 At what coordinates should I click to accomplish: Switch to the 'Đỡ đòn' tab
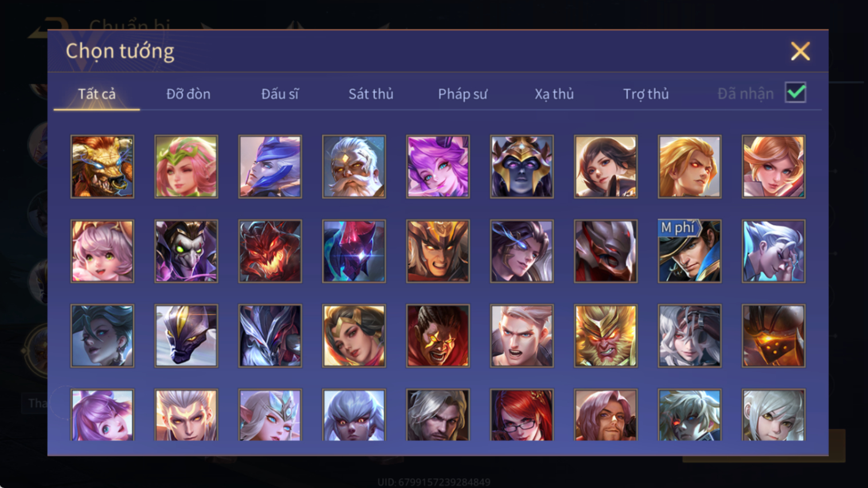[x=188, y=94]
